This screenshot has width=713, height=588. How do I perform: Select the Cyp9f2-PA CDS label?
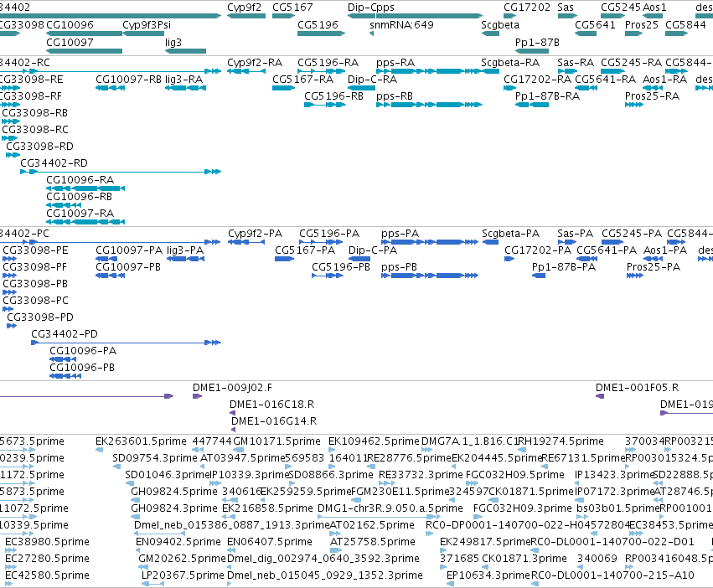[255, 234]
